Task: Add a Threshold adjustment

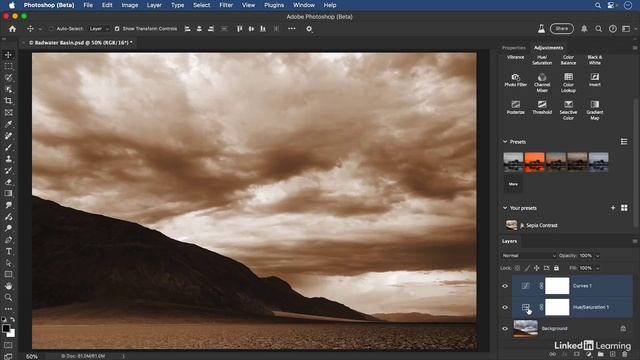Action: coord(542,107)
